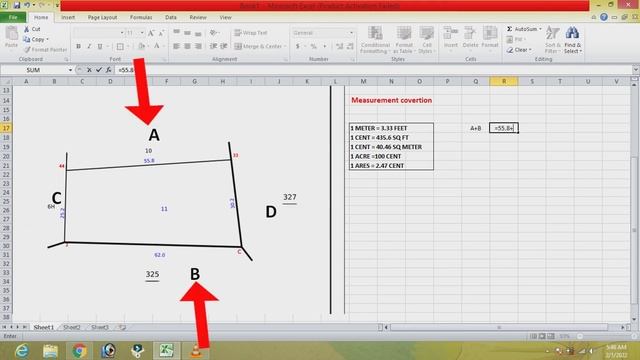Click the Delete cells button
Image resolution: width=640 pixels, height=360 pixels.
coord(470,38)
